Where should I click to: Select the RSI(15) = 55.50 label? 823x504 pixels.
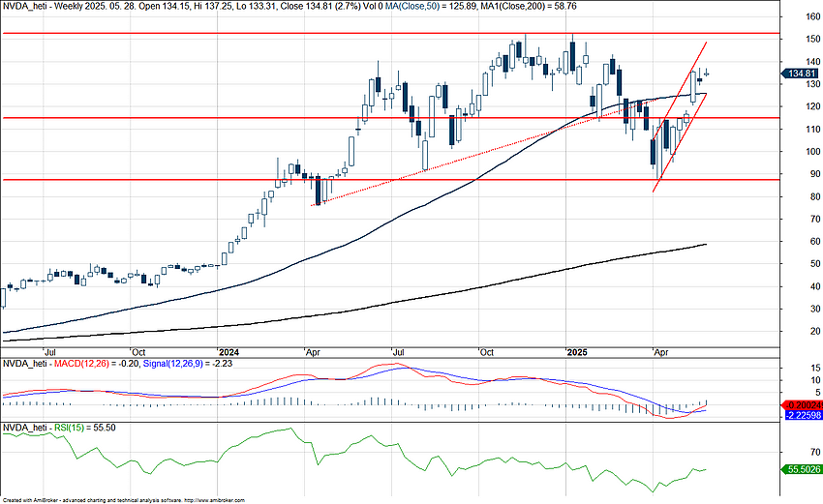[x=84, y=428]
